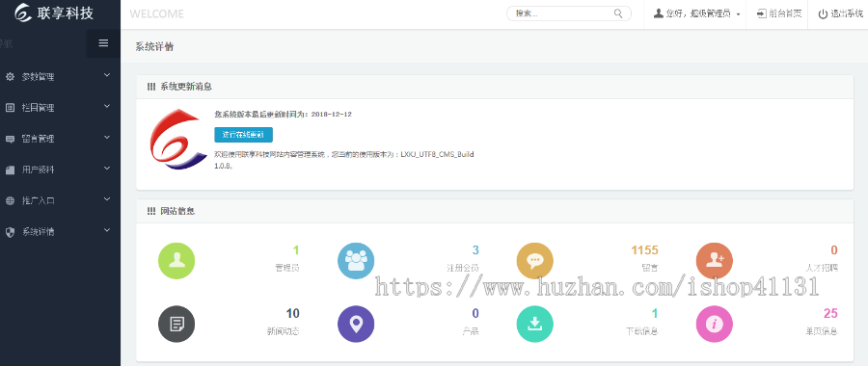The height and width of the screenshot is (366, 868).
Task: Click the 单页信息 count 25
Action: [830, 314]
